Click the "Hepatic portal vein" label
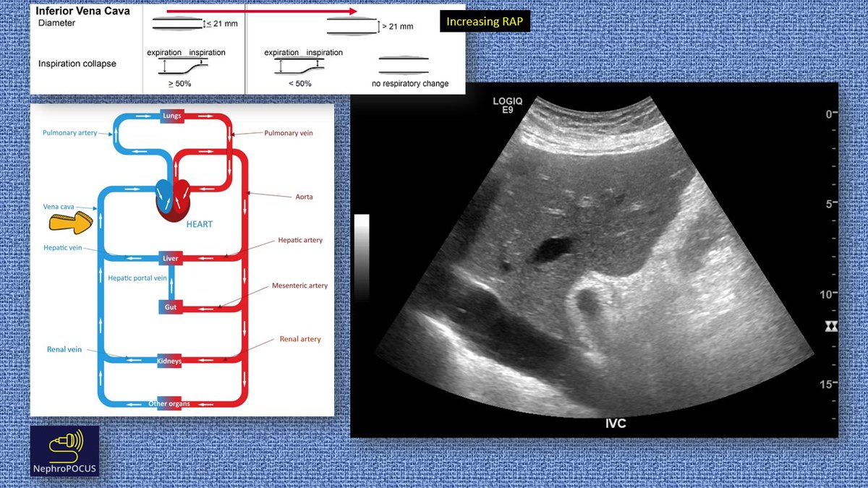Screen dimensions: 868x488 point(137,278)
